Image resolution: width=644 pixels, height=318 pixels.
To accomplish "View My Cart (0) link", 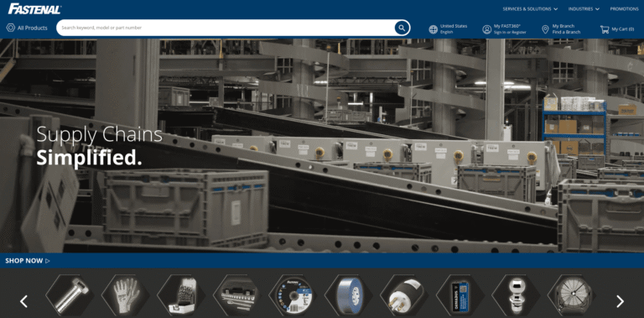I will pos(623,29).
